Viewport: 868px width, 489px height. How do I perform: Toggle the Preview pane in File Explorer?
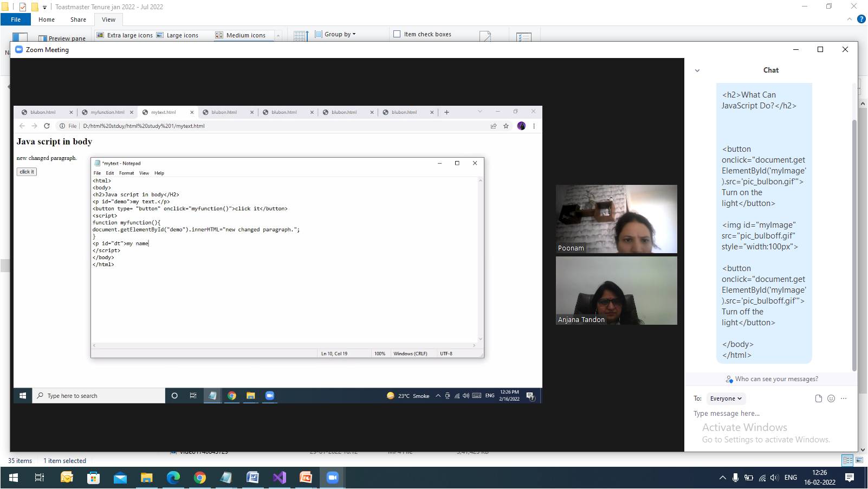click(x=62, y=38)
